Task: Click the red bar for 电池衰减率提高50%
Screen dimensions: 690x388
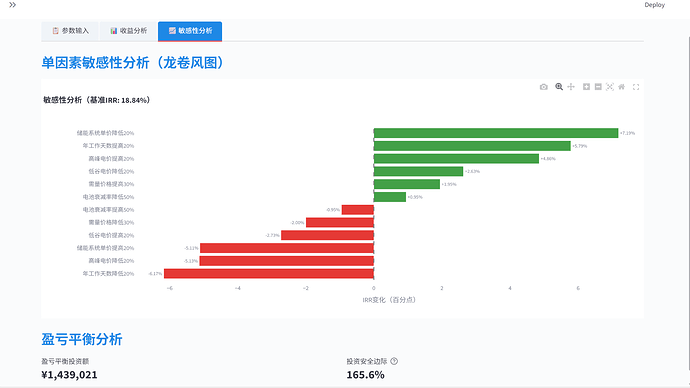Action: pyautogui.click(x=358, y=209)
